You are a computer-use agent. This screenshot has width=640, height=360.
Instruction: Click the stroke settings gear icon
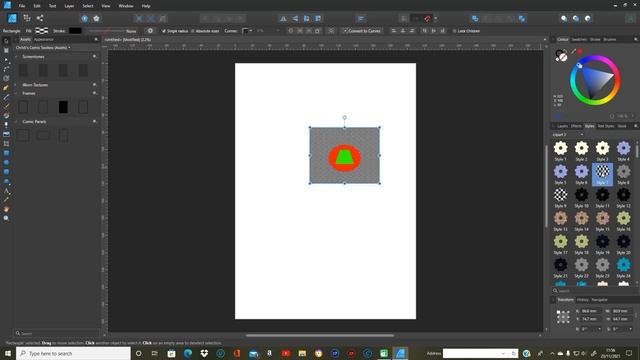click(x=150, y=31)
